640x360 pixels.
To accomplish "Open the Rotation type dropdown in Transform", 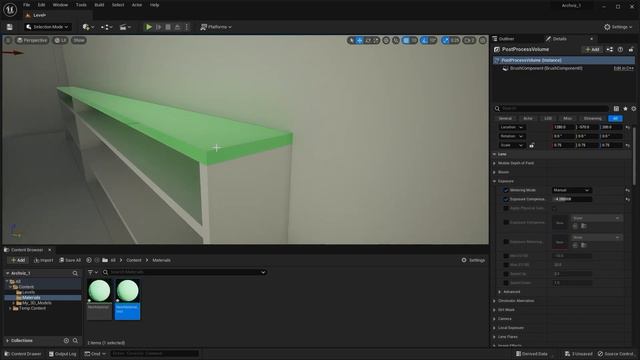I will (x=511, y=136).
